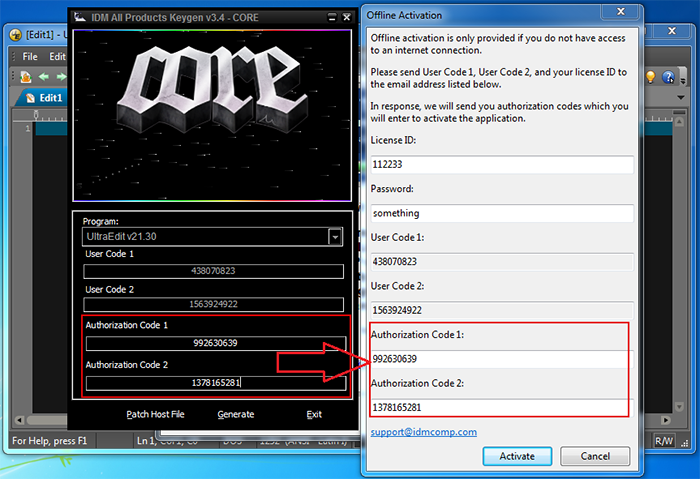The image size is (700, 479).
Task: Click the Activate button
Action: point(517,456)
